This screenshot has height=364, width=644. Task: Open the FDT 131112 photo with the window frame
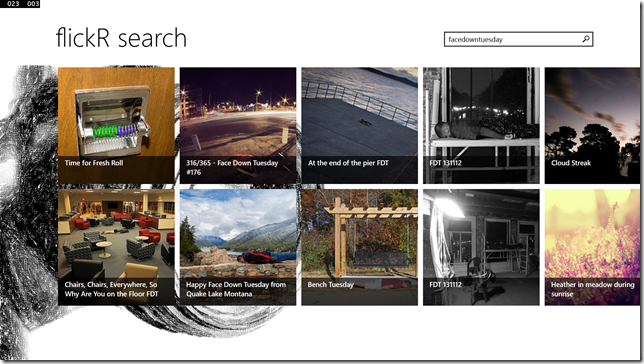tap(481, 125)
